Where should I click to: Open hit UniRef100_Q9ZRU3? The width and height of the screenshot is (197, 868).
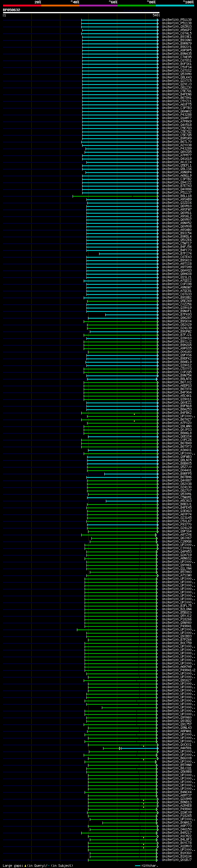[x=176, y=26]
